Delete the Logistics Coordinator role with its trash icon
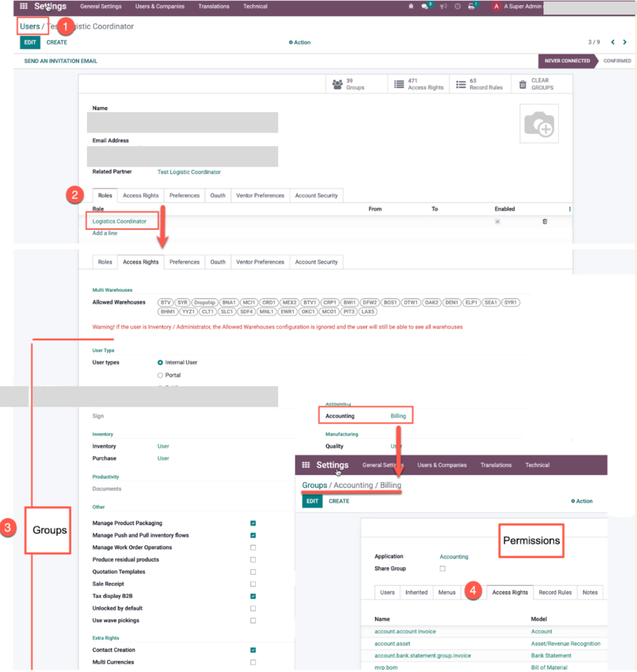The width and height of the screenshot is (637, 672). point(545,221)
